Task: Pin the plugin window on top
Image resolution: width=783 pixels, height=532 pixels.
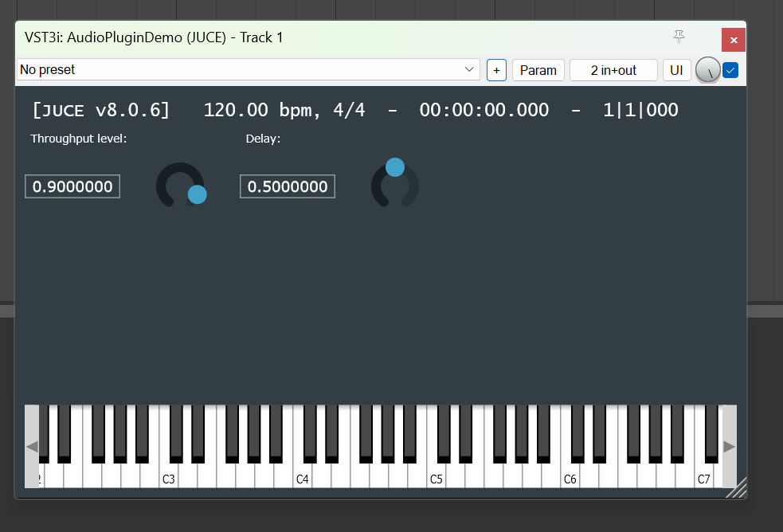Action: (679, 37)
